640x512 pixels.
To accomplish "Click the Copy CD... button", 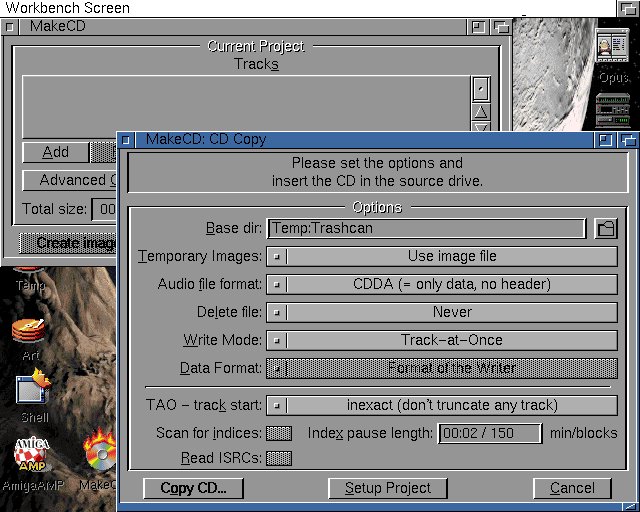I will click(193, 488).
